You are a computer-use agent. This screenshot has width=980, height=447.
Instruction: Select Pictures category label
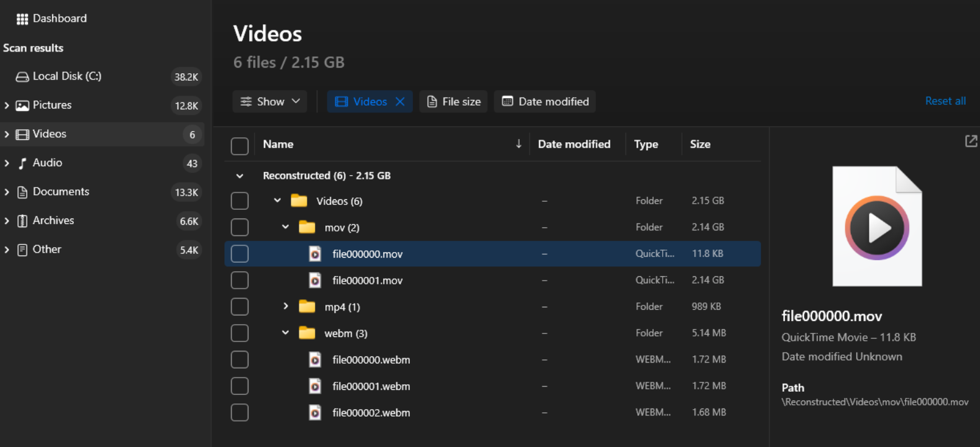pyautogui.click(x=52, y=105)
